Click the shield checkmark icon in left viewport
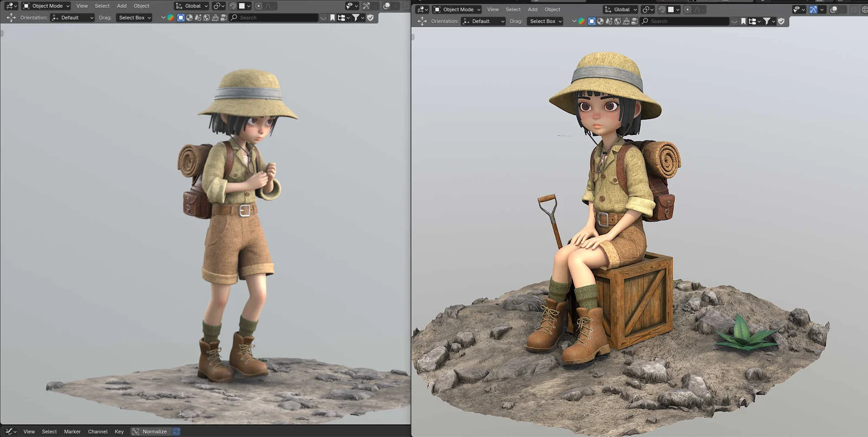Screen dimensions: 868x437 tap(371, 17)
